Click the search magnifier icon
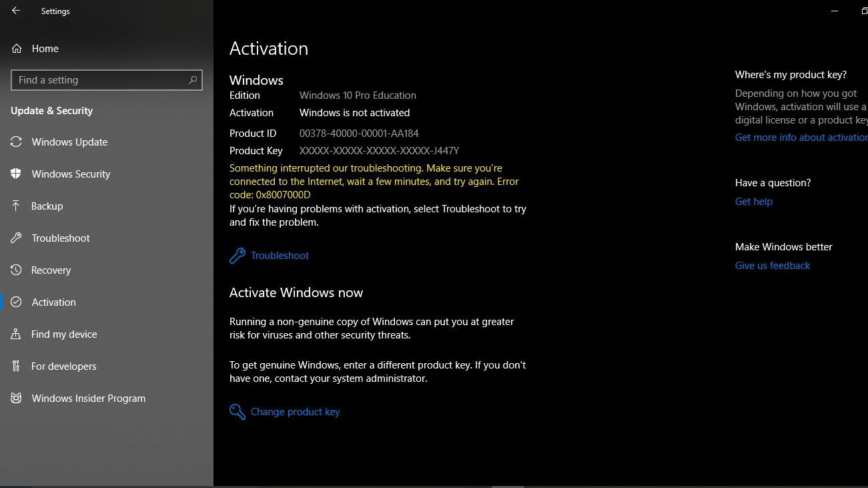 (193, 80)
